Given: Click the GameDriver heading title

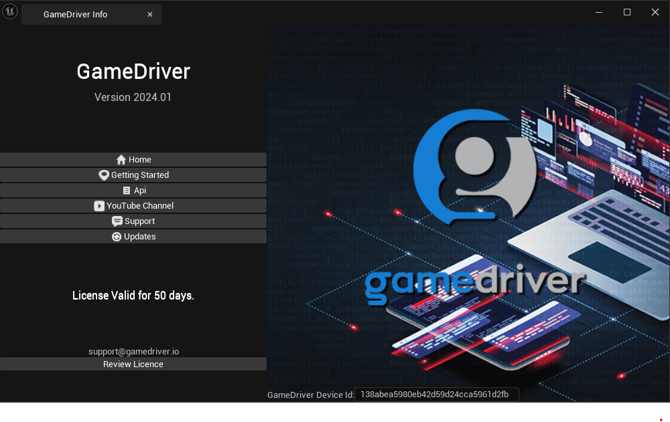Looking at the screenshot, I should (133, 72).
